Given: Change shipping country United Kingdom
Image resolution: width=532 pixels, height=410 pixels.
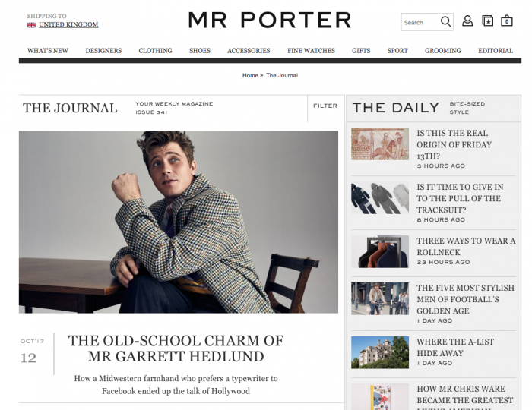Looking at the screenshot, I should 68,24.
